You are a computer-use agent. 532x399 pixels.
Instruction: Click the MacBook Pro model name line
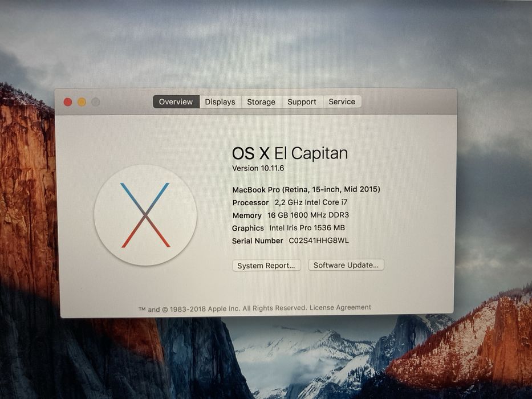306,189
